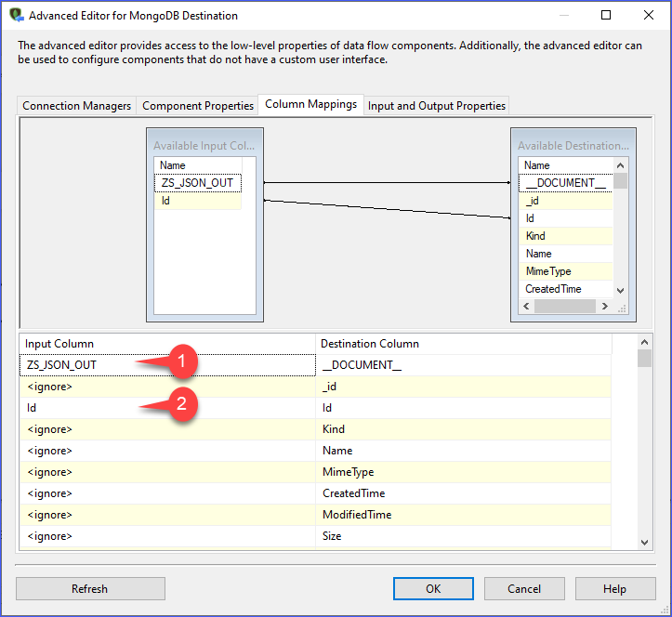Screen dimensions: 672x617
Task: Open Id input column cell in mapping grid
Action: pos(167,408)
